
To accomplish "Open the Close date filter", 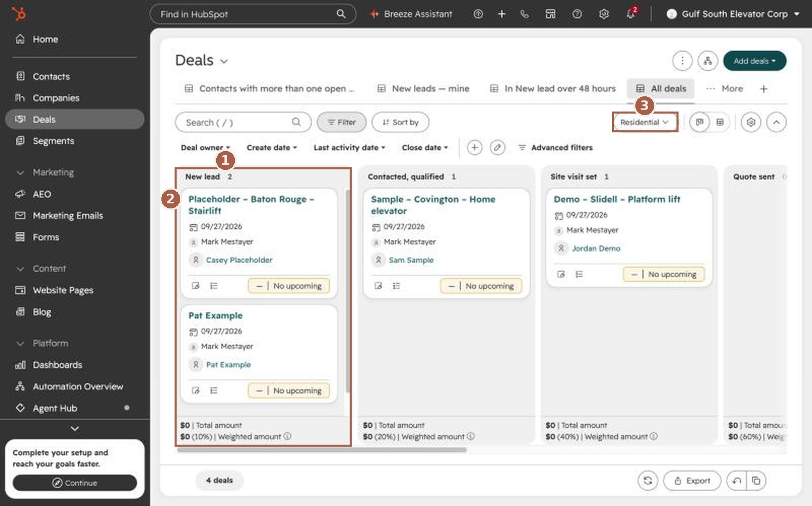I will (425, 148).
